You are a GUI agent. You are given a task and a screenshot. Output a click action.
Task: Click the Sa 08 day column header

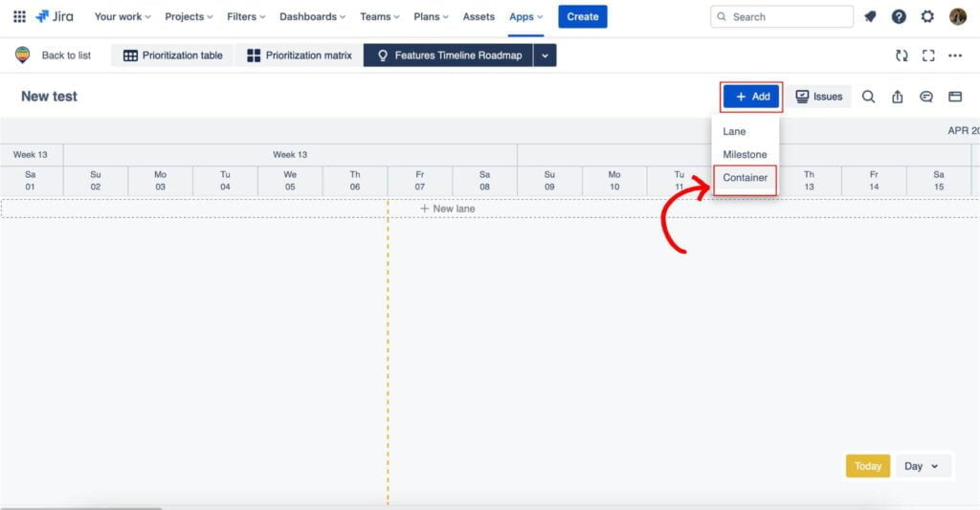point(484,181)
